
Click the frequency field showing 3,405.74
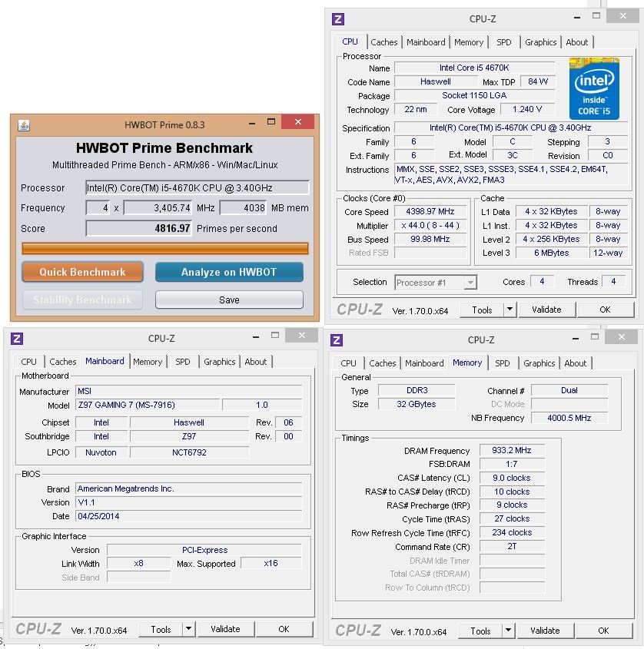158,208
